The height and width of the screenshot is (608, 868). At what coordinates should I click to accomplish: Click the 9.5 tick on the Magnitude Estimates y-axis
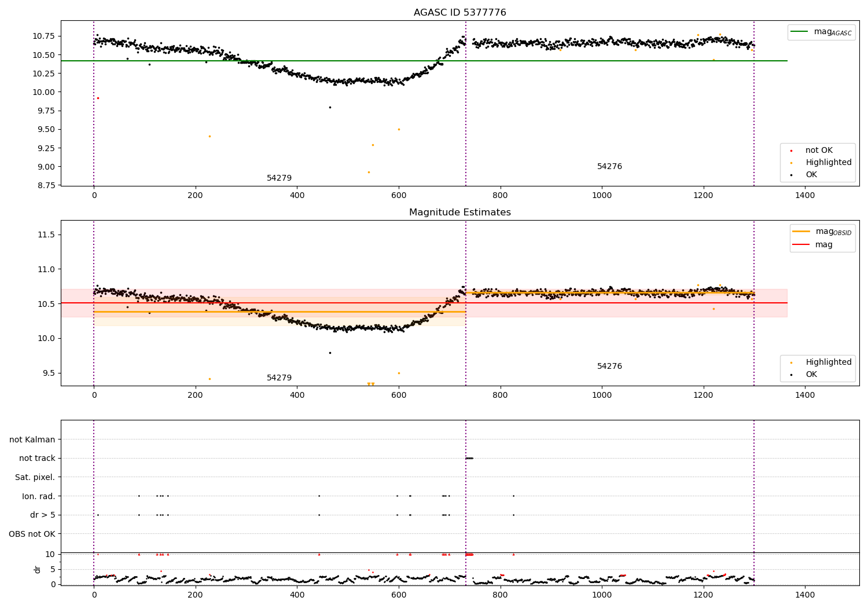[x=49, y=373]
